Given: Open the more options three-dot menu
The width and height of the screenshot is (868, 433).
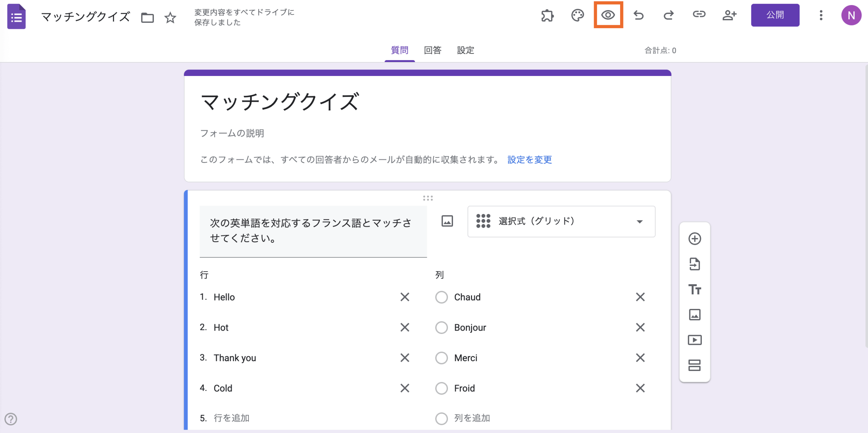Looking at the screenshot, I should pyautogui.click(x=821, y=15).
